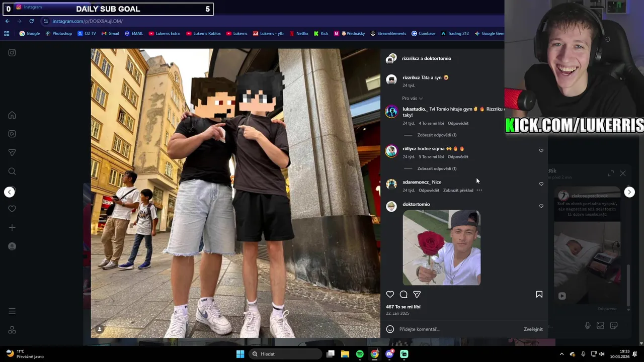Click the comment bubble icon under post
This screenshot has height=362, width=644.
click(x=404, y=295)
